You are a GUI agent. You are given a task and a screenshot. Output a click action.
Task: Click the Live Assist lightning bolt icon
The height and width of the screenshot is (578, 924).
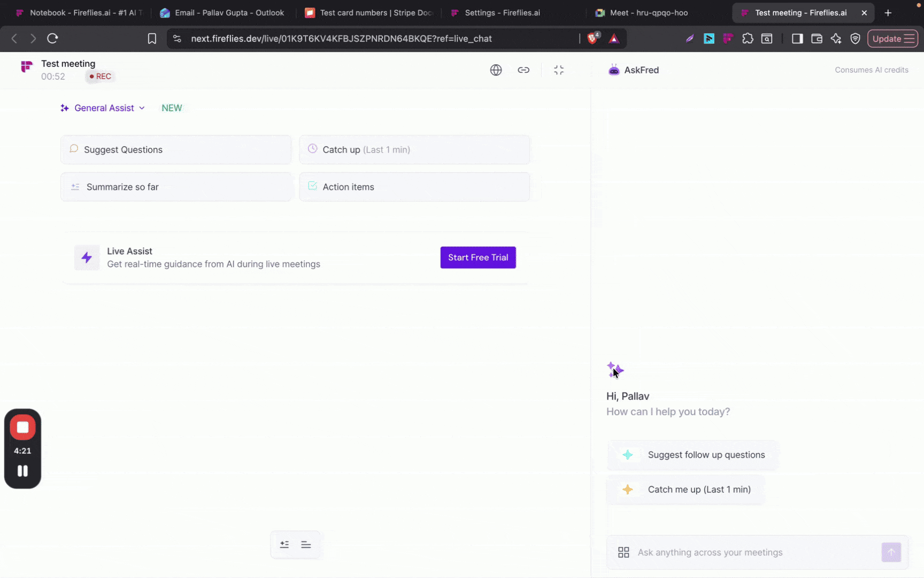[87, 257]
